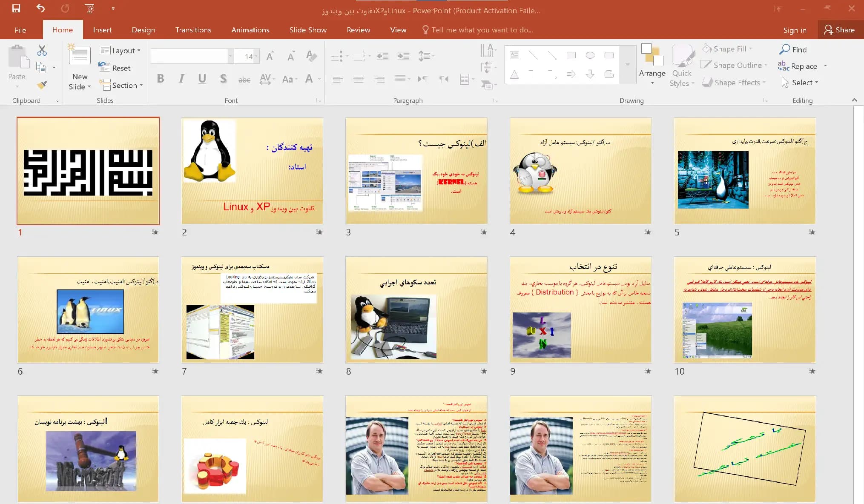
Task: Click Sign in link
Action: [795, 30]
